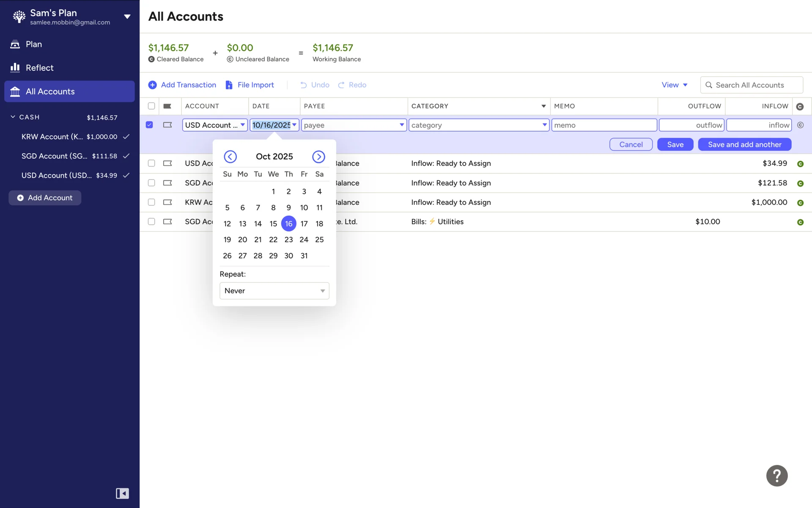This screenshot has width=812, height=508.
Task: Open the Reflect page in sidebar
Action: coord(39,68)
